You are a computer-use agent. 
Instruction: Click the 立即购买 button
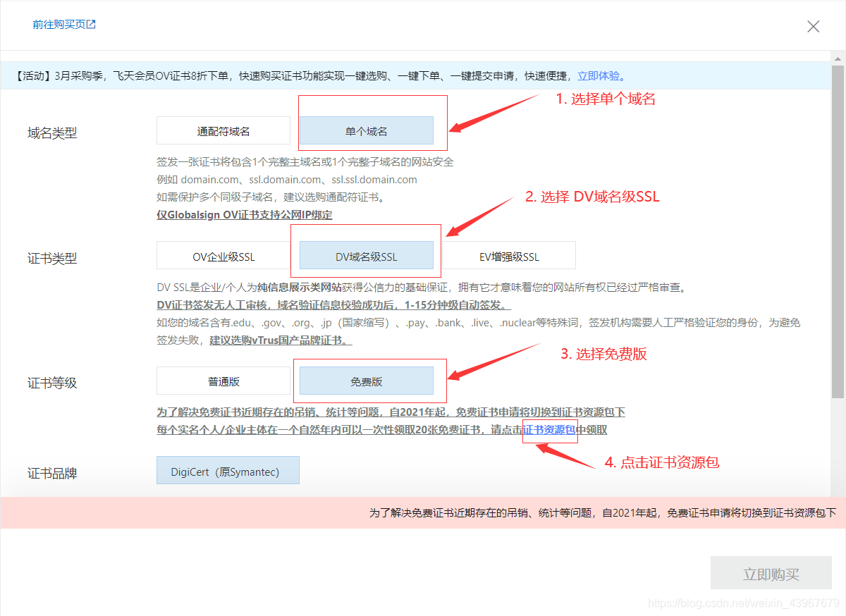(x=771, y=574)
